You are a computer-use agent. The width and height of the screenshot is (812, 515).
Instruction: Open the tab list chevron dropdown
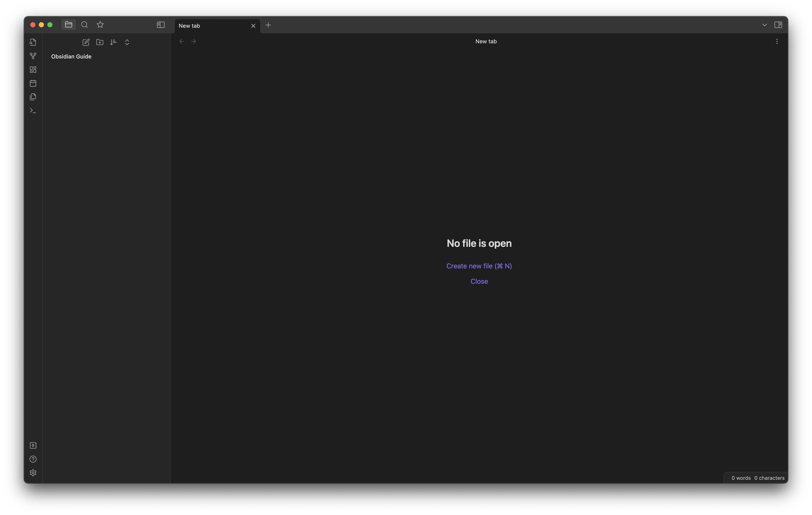point(764,25)
